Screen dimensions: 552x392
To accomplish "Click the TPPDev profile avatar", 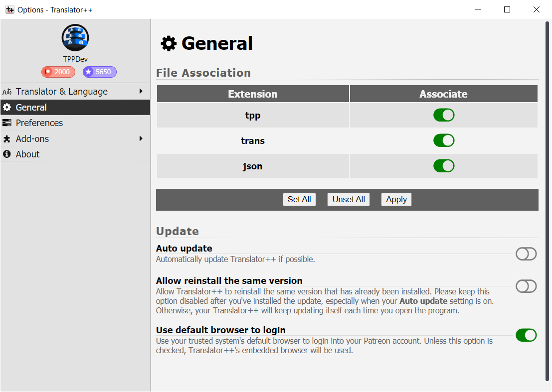I will [x=75, y=38].
